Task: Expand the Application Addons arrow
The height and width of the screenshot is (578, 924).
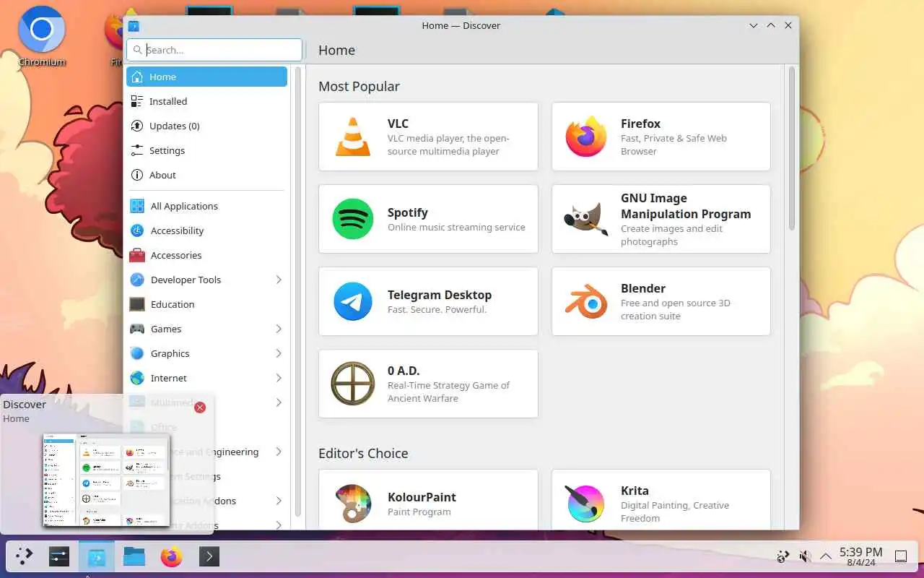Action: (279, 501)
